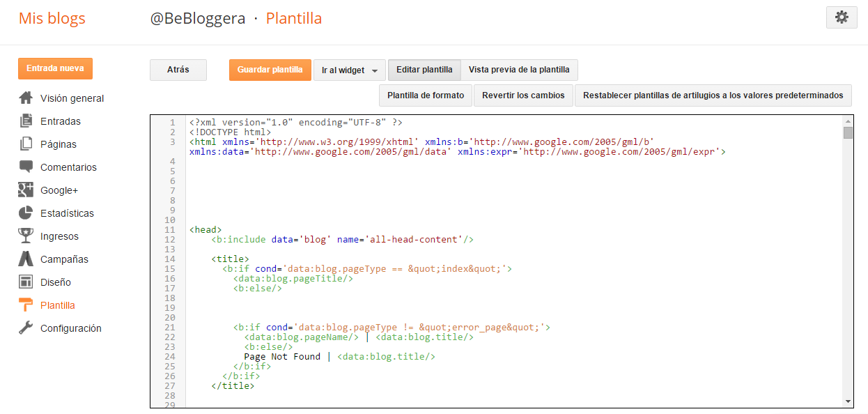Click the Campañas AdWords icon
Screen dimensions: 868x414
coord(26,259)
